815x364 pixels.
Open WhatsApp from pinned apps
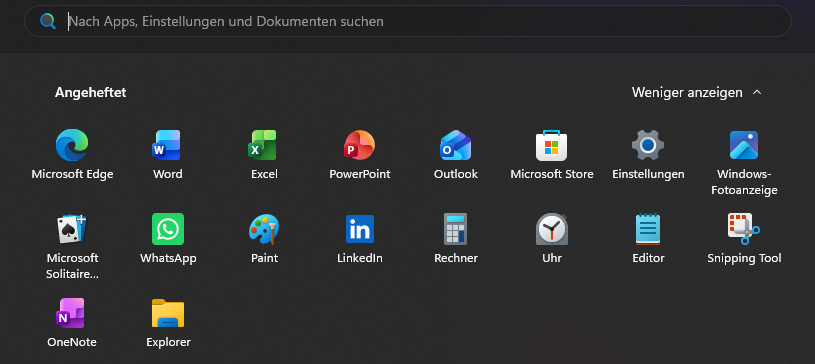coord(167,229)
